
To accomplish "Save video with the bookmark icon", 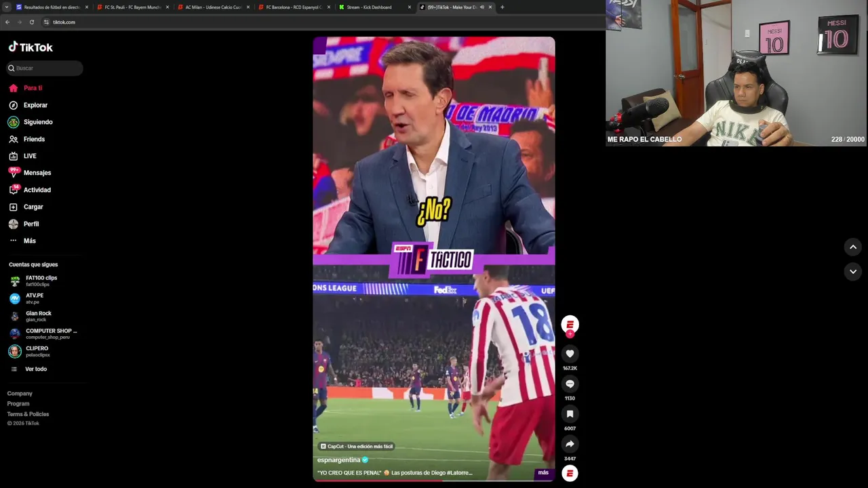I will click(x=570, y=414).
